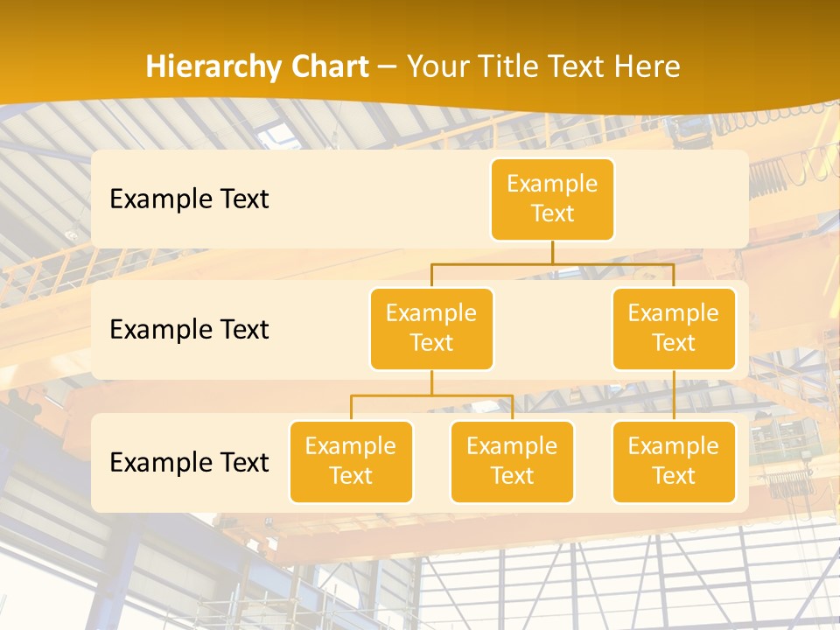840x630 pixels.
Task: Select the "Your Title Text Here" placeholder
Action: 543,66
